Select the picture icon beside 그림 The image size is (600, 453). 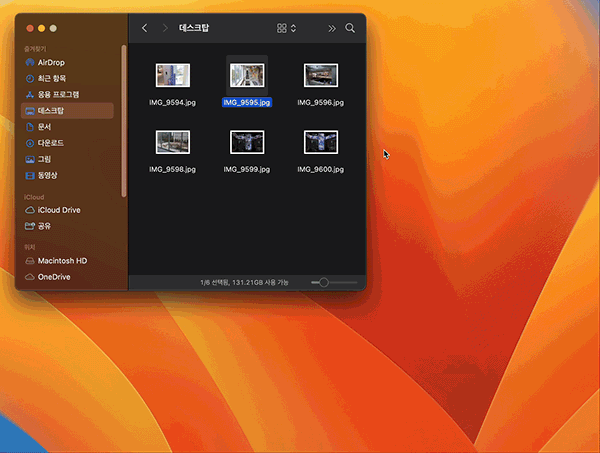pos(30,160)
